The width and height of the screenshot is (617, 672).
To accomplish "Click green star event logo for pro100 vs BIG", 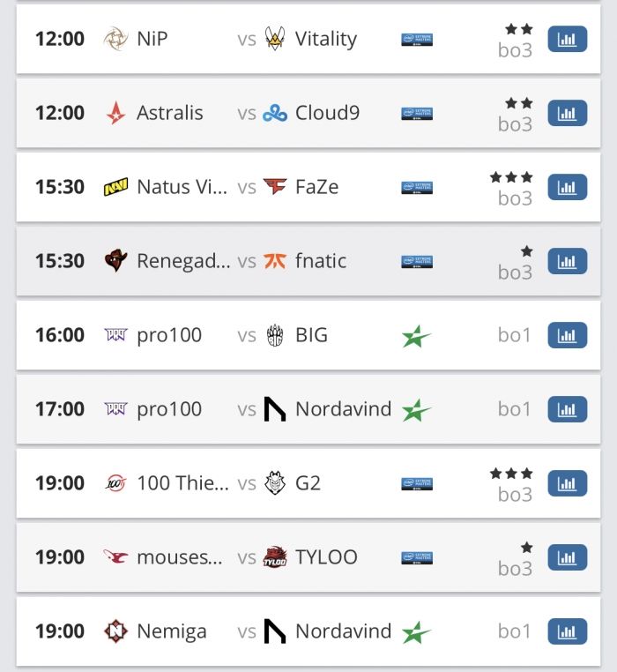I will [416, 336].
